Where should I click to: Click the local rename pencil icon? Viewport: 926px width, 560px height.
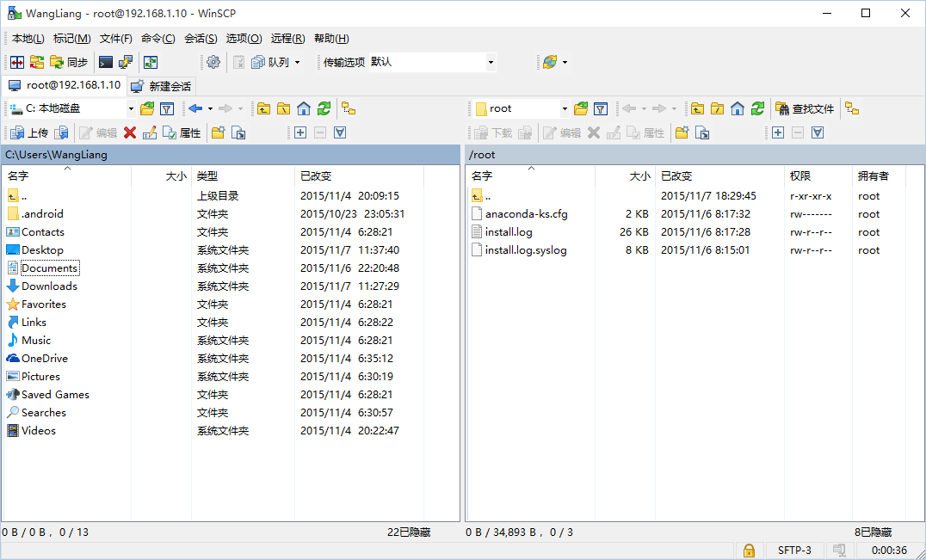[x=150, y=132]
